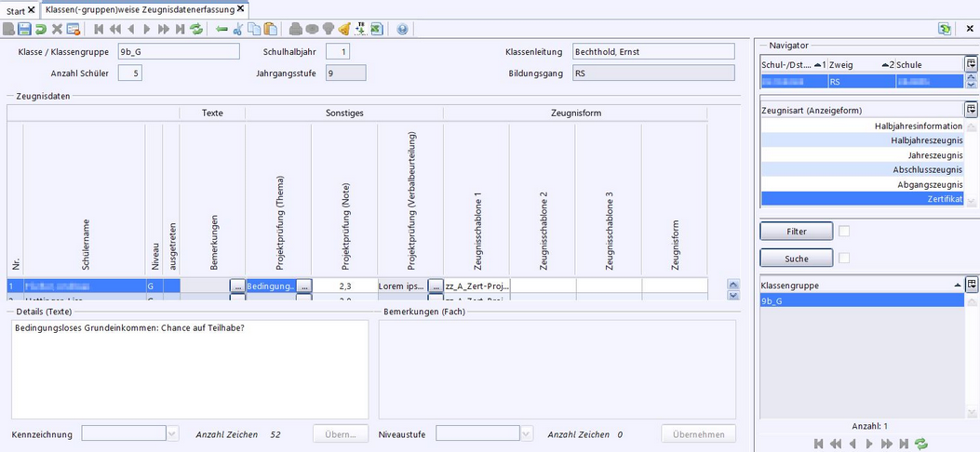Sort by Klassengruppe column header
This screenshot has width=980, height=452.
tap(863, 285)
